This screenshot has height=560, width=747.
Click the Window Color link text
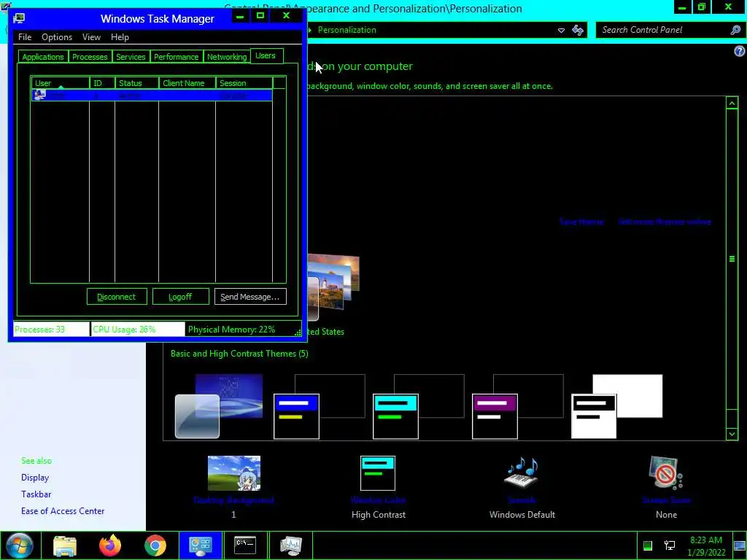click(378, 500)
